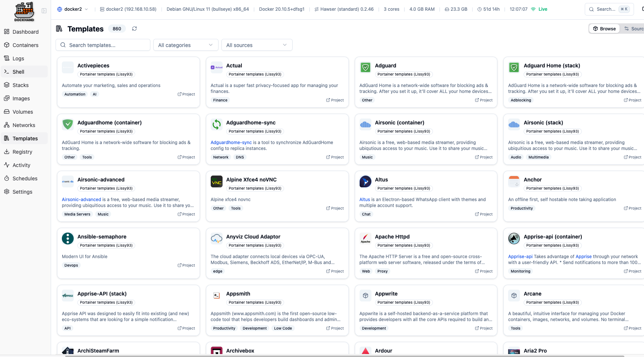This screenshot has width=644, height=357.
Task: Go to Dashboard in the sidebar
Action: coord(24,32)
